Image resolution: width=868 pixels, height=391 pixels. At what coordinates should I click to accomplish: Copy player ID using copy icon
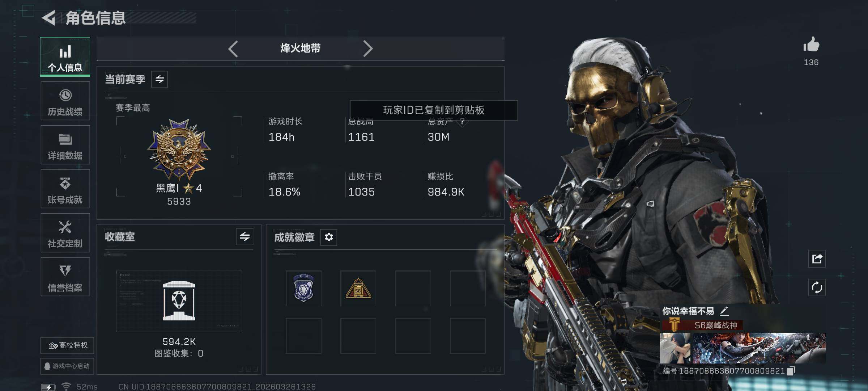[791, 371]
